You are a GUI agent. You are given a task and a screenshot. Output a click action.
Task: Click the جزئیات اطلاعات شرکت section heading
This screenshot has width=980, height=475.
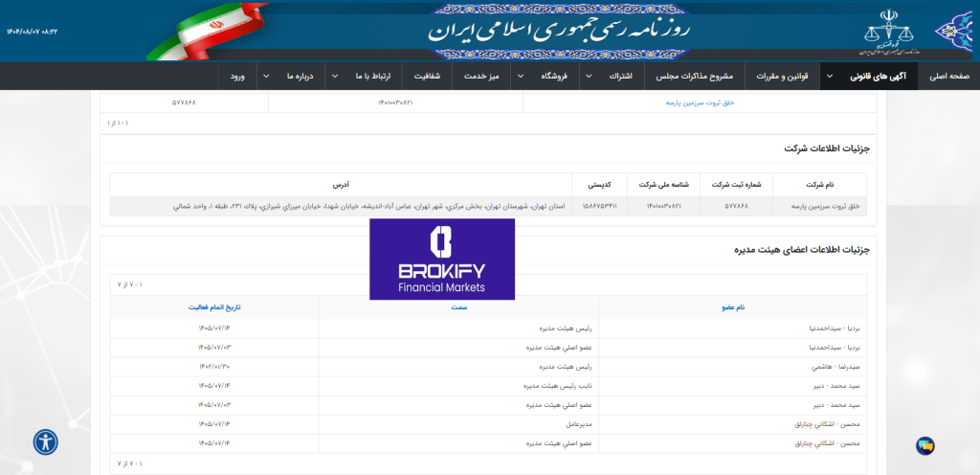(828, 148)
